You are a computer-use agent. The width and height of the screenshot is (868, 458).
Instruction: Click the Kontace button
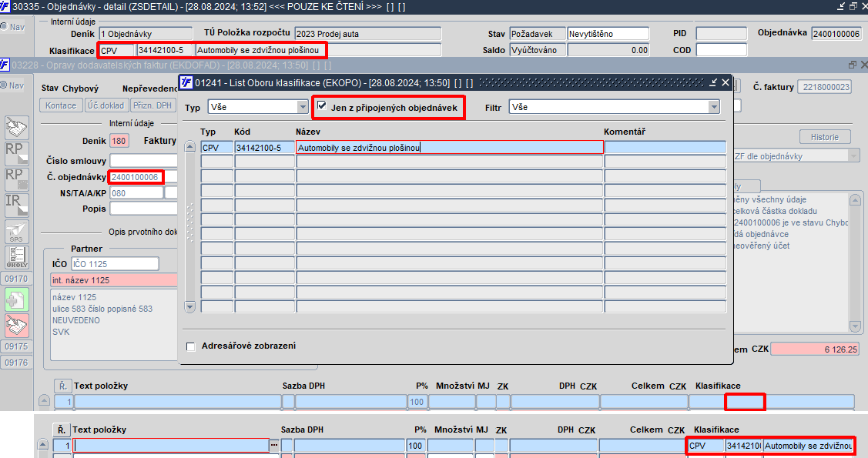tap(61, 105)
